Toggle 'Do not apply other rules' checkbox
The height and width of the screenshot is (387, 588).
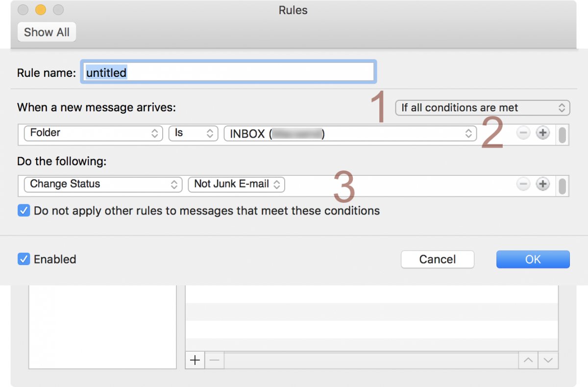point(24,211)
